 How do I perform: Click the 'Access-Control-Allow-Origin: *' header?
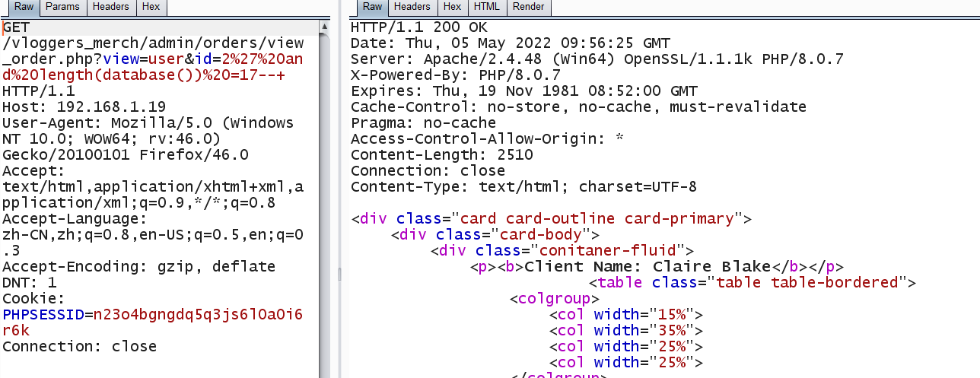point(487,138)
